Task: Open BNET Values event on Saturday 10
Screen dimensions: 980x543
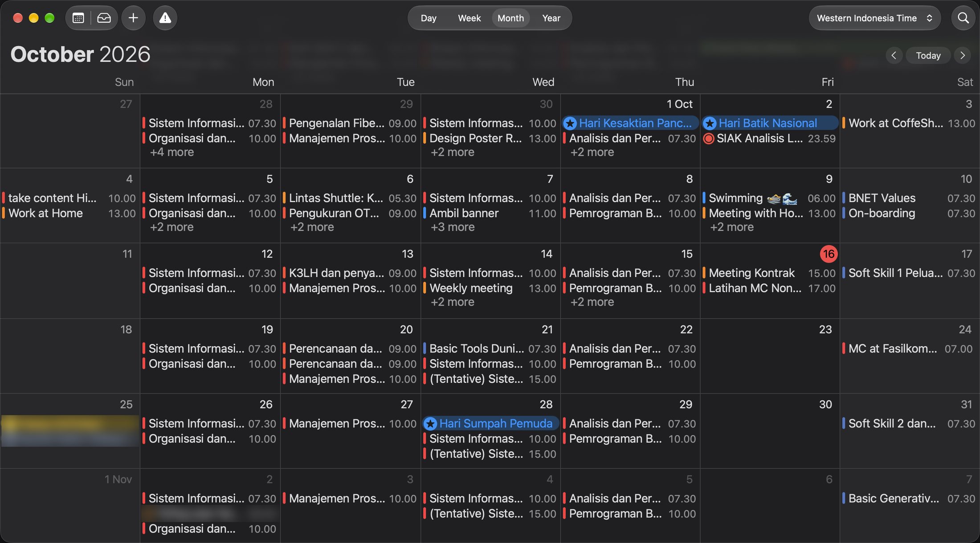Action: [909, 198]
